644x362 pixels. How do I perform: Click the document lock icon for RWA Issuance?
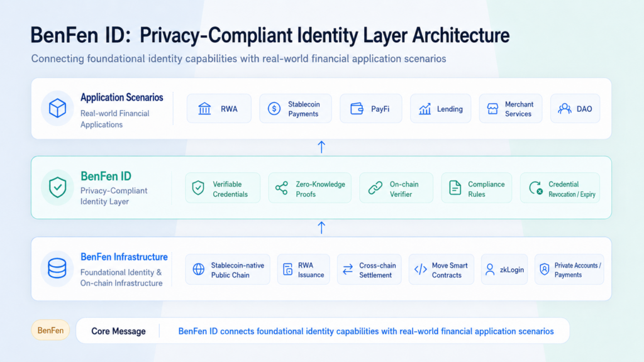(288, 269)
